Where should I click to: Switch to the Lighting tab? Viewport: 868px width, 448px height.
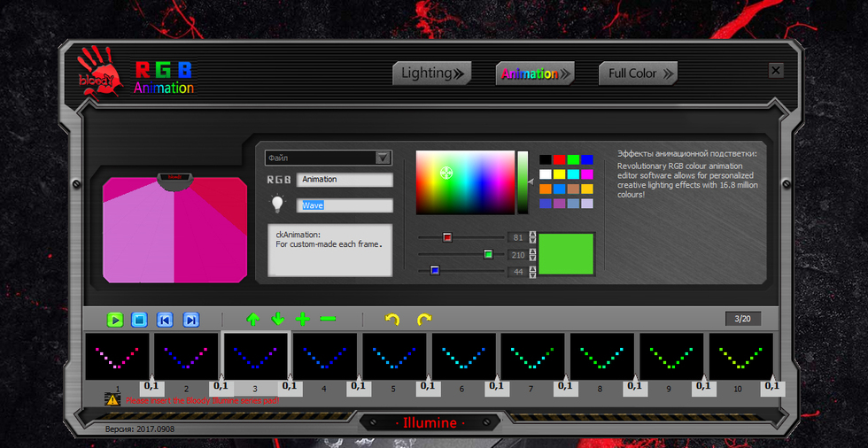point(432,73)
